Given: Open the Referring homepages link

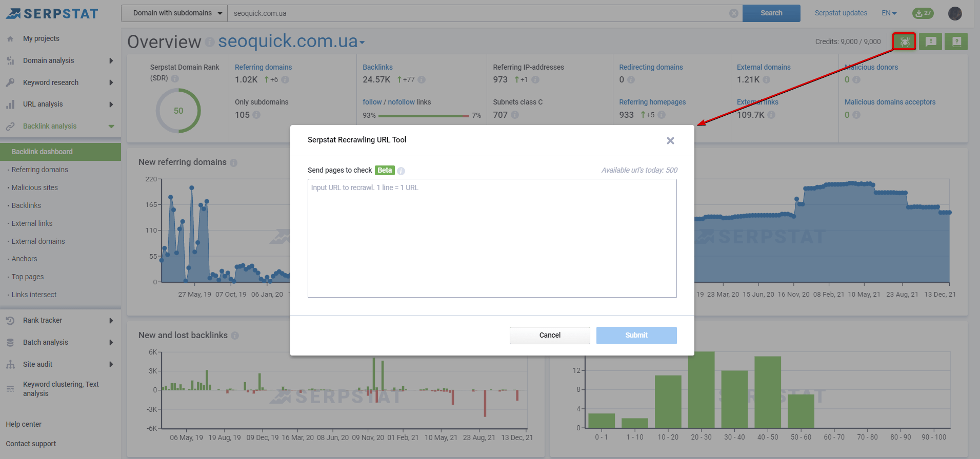Looking at the screenshot, I should [x=652, y=102].
